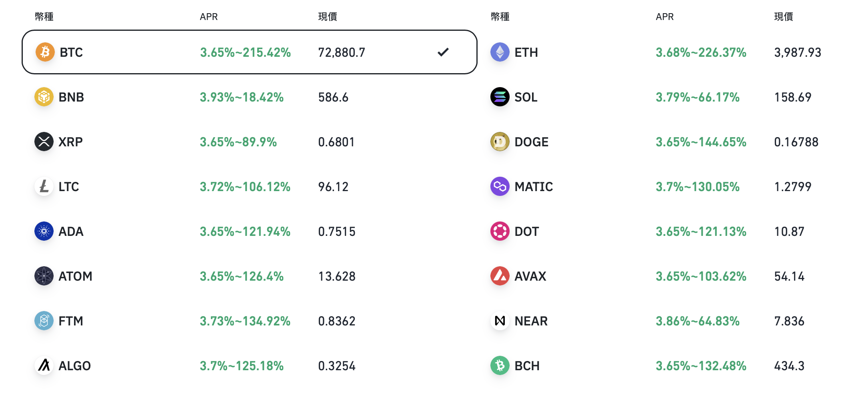Screen dimensions: 868x399
Task: Click the NEAR coin name
Action: (x=531, y=321)
